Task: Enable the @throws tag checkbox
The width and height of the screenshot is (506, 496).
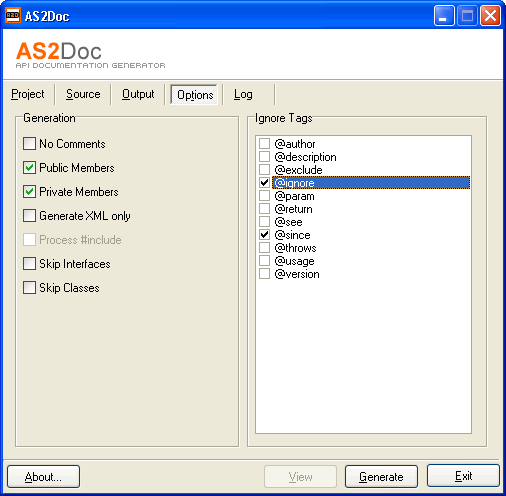Action: (x=264, y=248)
